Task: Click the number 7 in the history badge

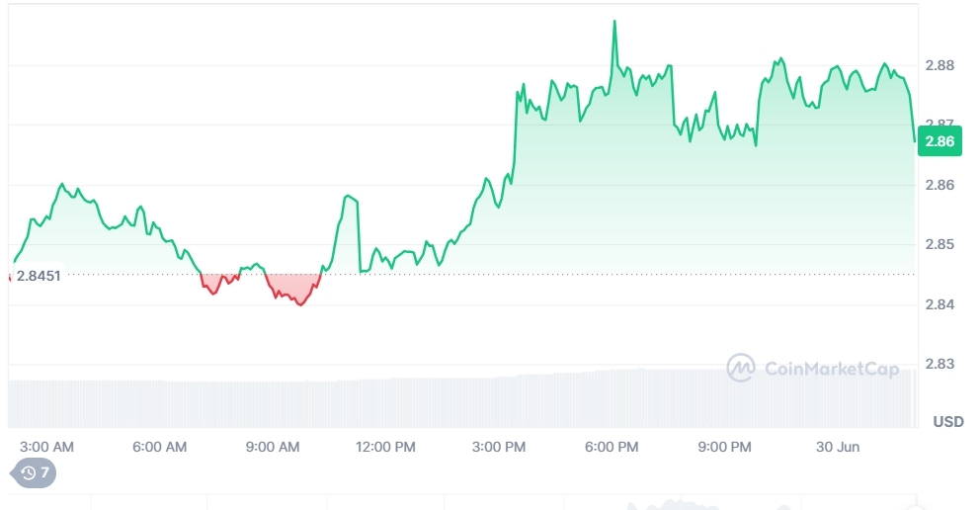Action: [x=44, y=473]
